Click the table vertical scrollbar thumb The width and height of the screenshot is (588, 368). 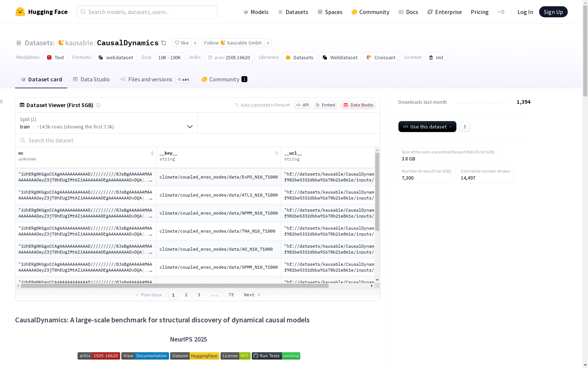coord(377,192)
